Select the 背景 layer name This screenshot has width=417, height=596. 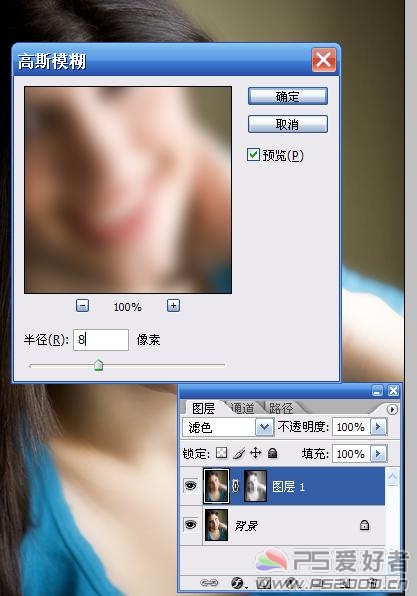(x=246, y=526)
